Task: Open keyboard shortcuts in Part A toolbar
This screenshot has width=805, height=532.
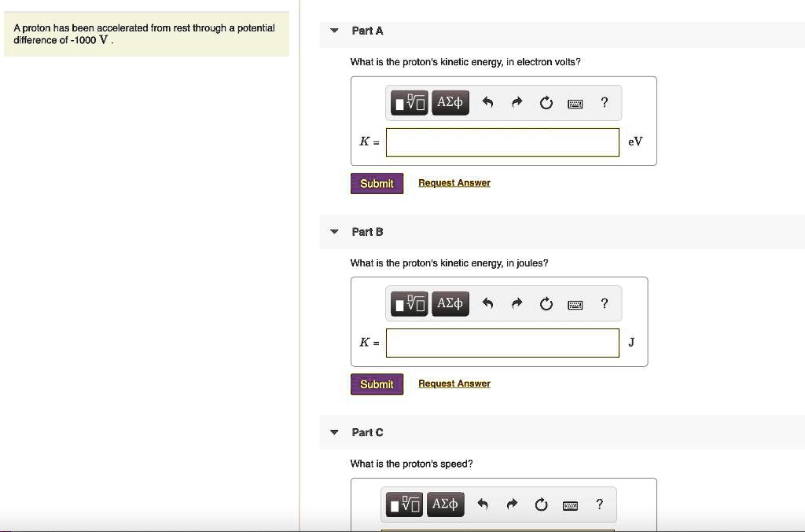Action: point(575,103)
